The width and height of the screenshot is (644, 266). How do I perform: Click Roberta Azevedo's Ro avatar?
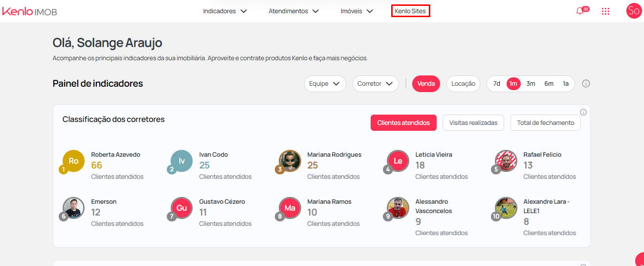pyautogui.click(x=73, y=161)
